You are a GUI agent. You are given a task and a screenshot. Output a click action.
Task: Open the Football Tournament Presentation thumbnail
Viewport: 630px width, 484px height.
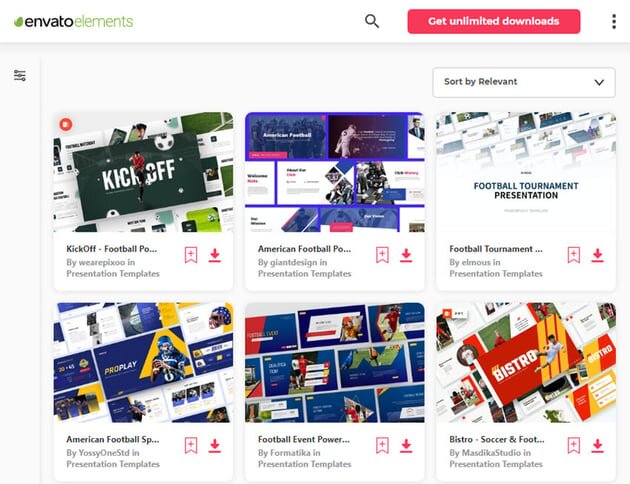pyautogui.click(x=526, y=172)
